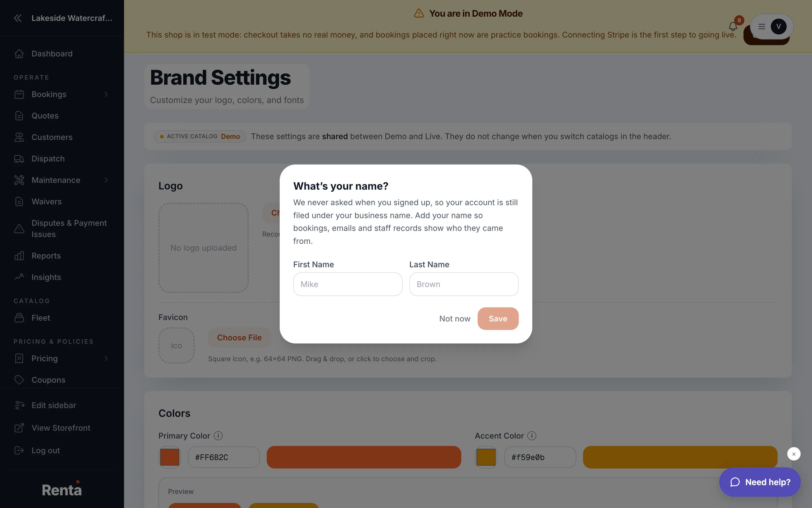Click the Primary Color info icon
The width and height of the screenshot is (812, 508).
click(218, 436)
